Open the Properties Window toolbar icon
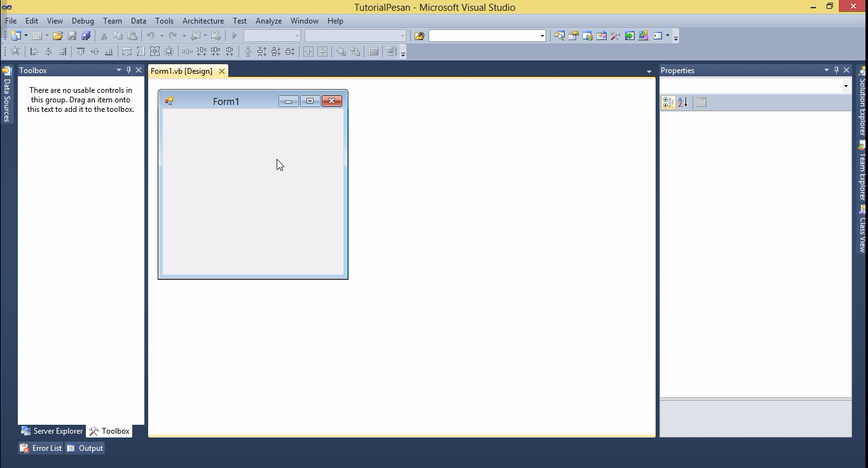 tap(574, 36)
